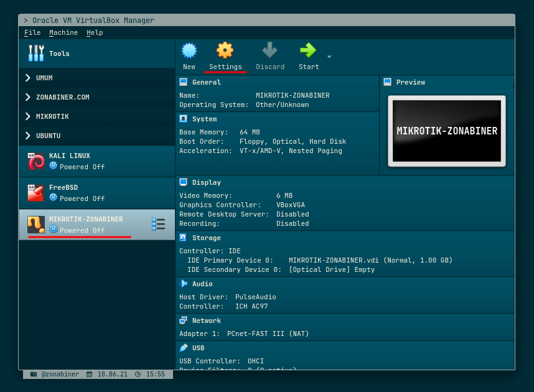Click the MIKROTIK-ZONABINER preview thumbnail
The height and width of the screenshot is (392, 534).
(x=447, y=131)
